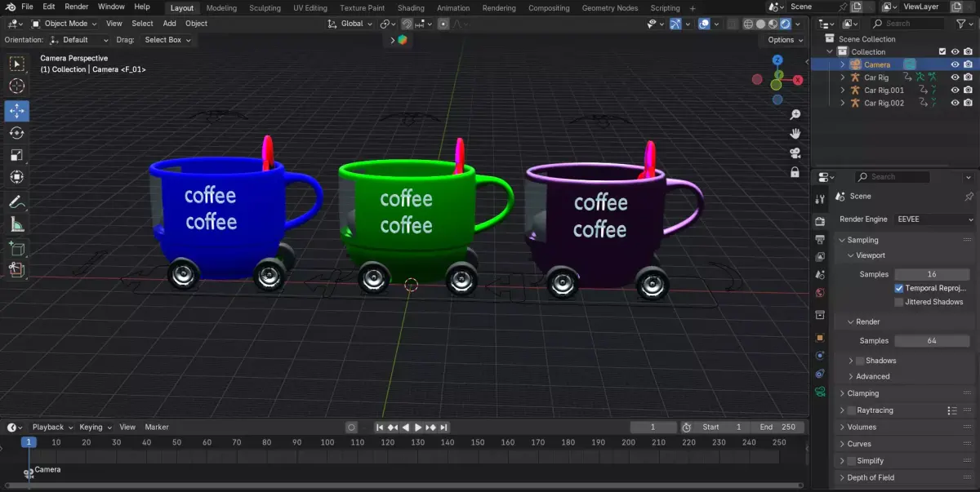980x492 pixels.
Task: Click the current frame number field
Action: point(653,427)
